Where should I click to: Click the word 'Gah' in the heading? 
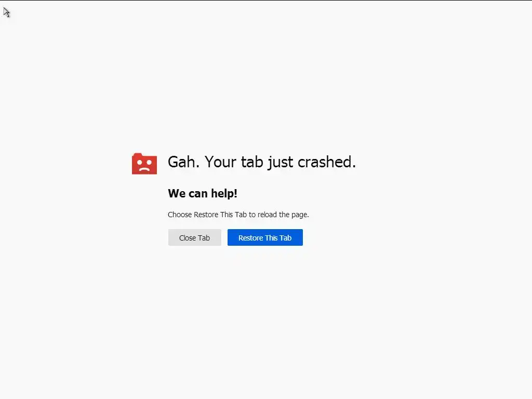click(181, 162)
